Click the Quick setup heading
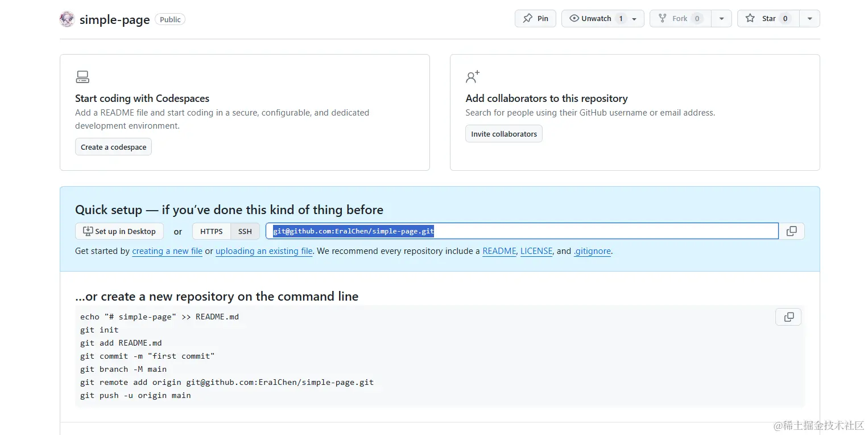Screen dimensions: 868x435 coord(229,210)
